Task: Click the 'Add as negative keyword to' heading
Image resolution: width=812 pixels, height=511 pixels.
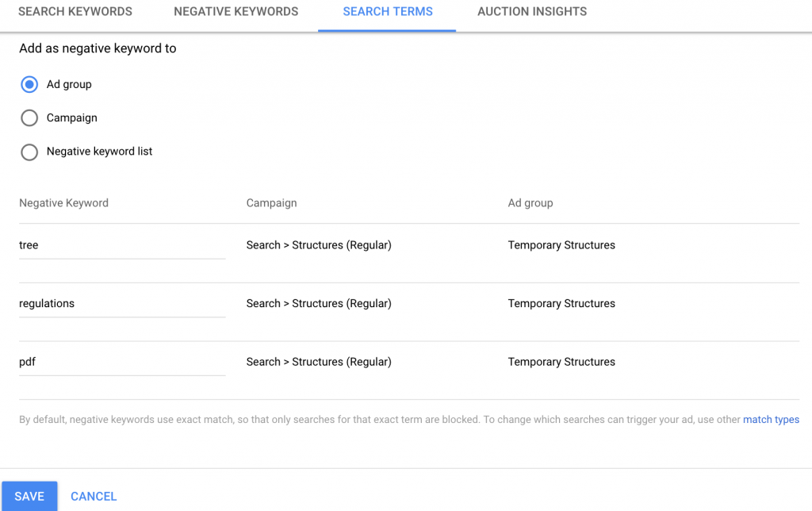Action: coord(98,48)
